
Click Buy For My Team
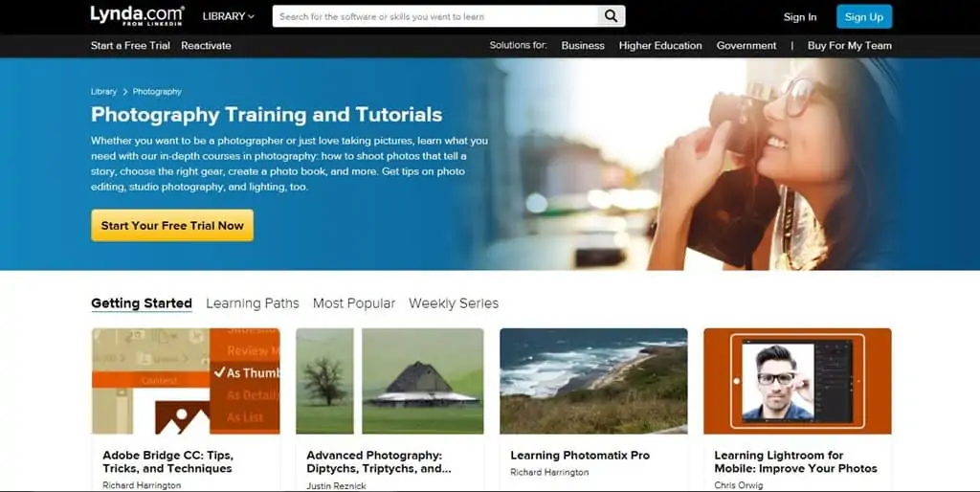pyautogui.click(x=850, y=46)
